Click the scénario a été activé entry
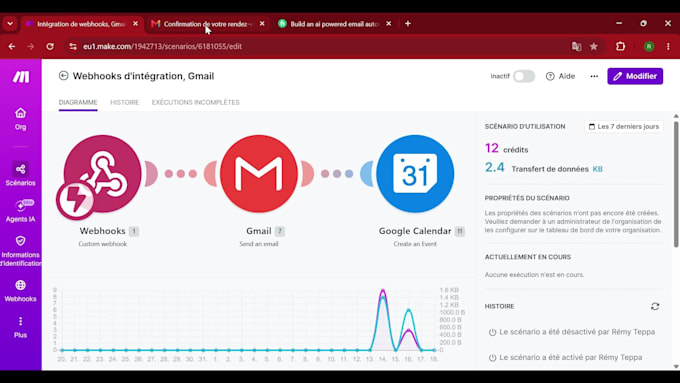Viewport: 680px width, 383px height. [x=566, y=357]
